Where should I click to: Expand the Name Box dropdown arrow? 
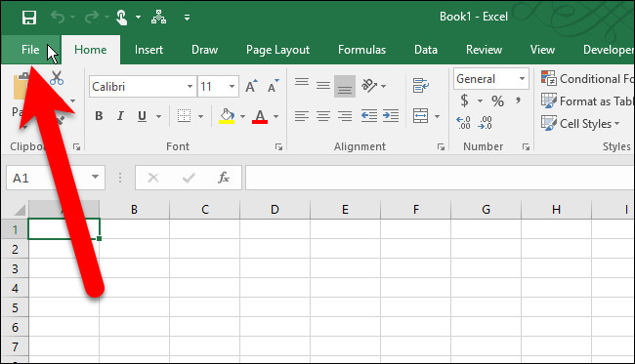[95, 178]
